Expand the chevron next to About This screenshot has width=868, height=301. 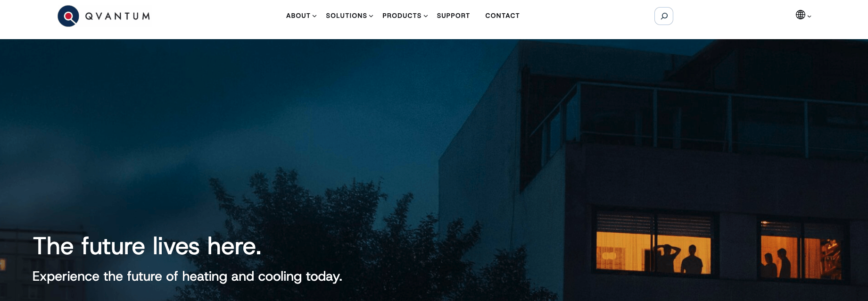(x=314, y=16)
